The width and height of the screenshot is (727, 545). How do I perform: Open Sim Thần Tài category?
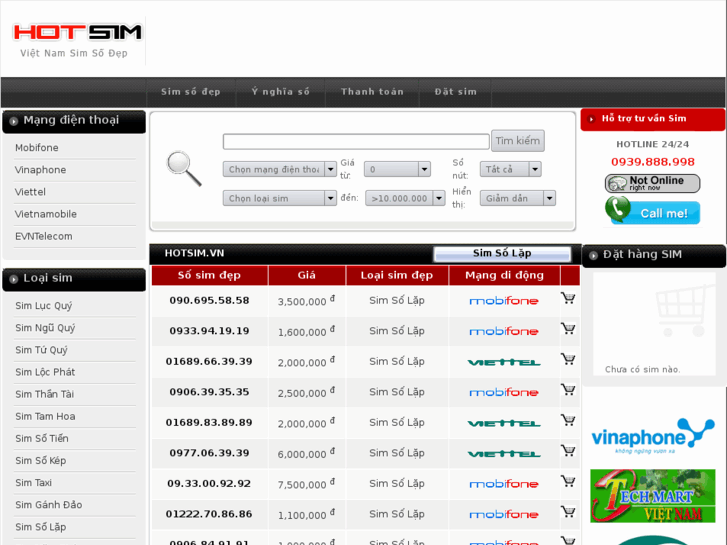tap(45, 394)
